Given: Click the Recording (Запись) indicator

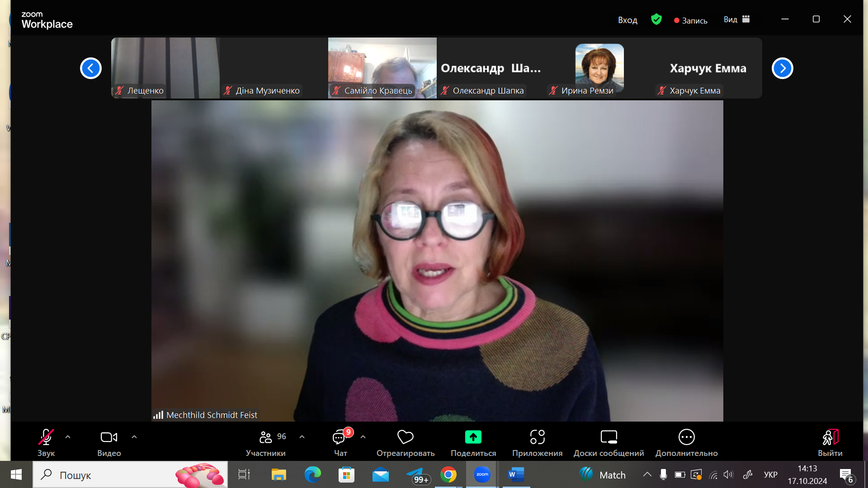Looking at the screenshot, I should click(690, 20).
